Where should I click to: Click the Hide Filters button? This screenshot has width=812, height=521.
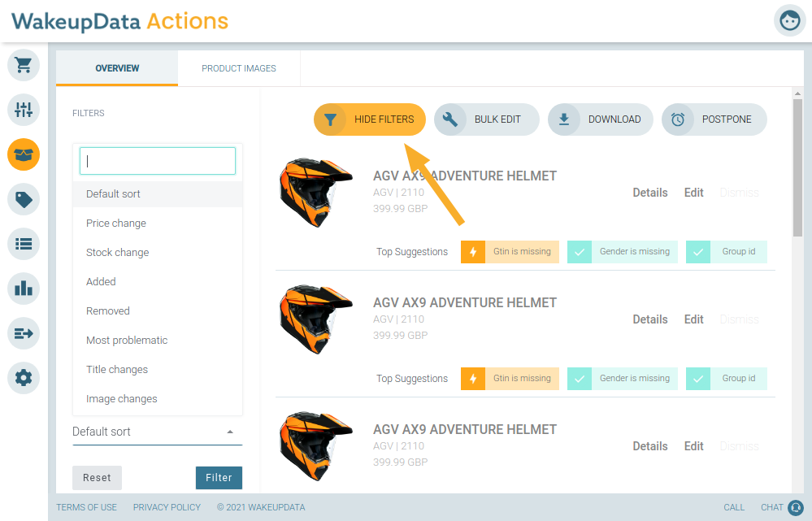[370, 119]
